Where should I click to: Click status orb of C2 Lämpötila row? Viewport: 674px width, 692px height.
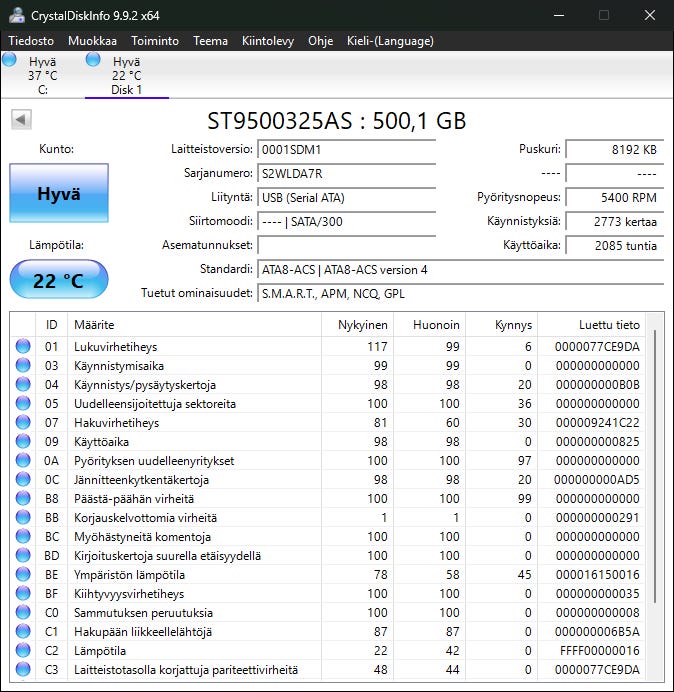pos(23,651)
